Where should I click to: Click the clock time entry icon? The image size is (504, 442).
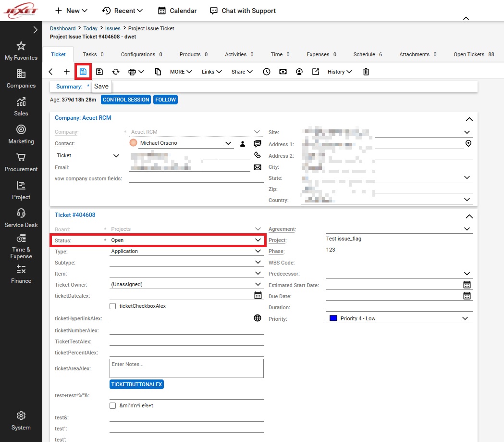(267, 72)
